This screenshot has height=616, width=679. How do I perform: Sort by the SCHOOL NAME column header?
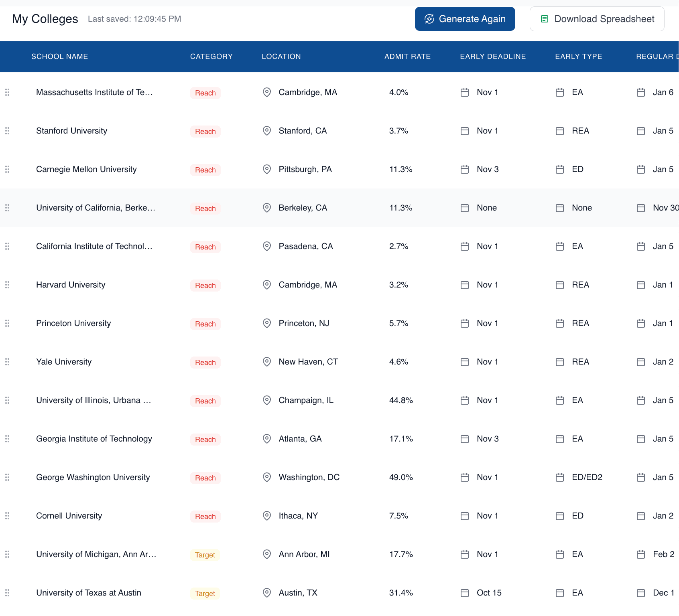coord(59,56)
